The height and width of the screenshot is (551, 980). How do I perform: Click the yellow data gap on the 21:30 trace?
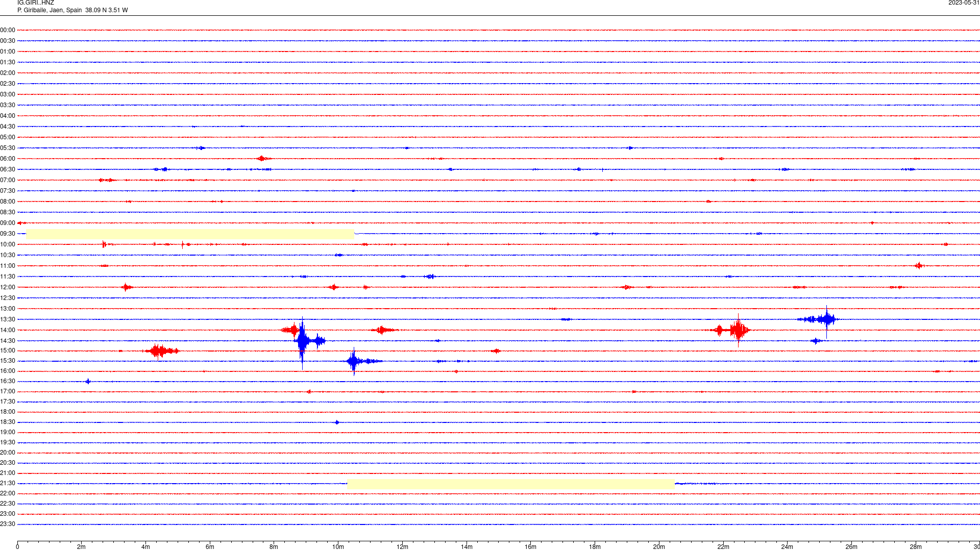(510, 484)
